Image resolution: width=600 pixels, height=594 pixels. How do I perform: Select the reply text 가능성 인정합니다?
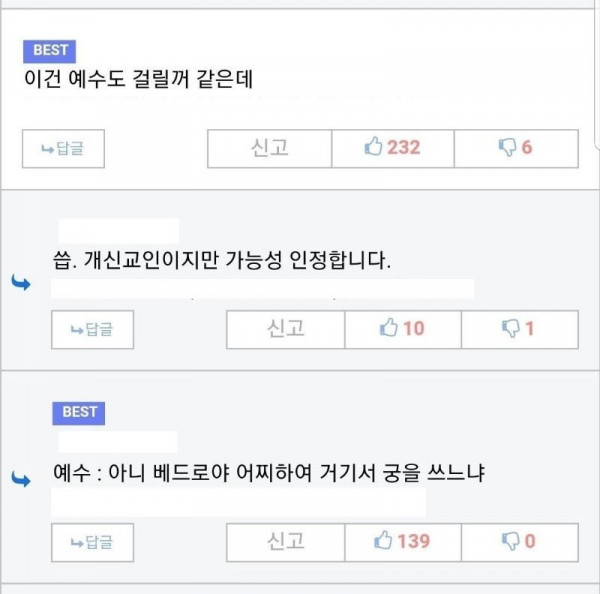308,260
